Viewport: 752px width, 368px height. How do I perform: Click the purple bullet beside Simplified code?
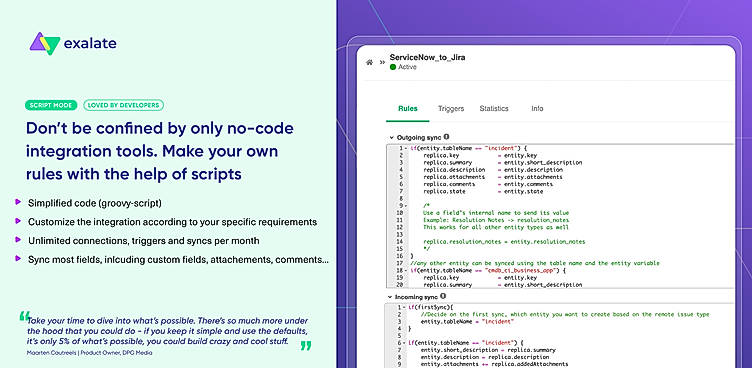(x=18, y=202)
